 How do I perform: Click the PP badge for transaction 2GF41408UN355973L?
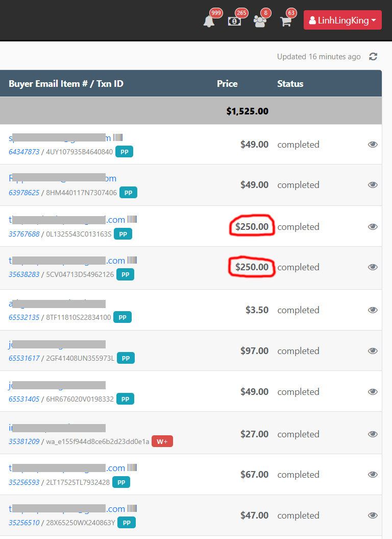click(126, 358)
